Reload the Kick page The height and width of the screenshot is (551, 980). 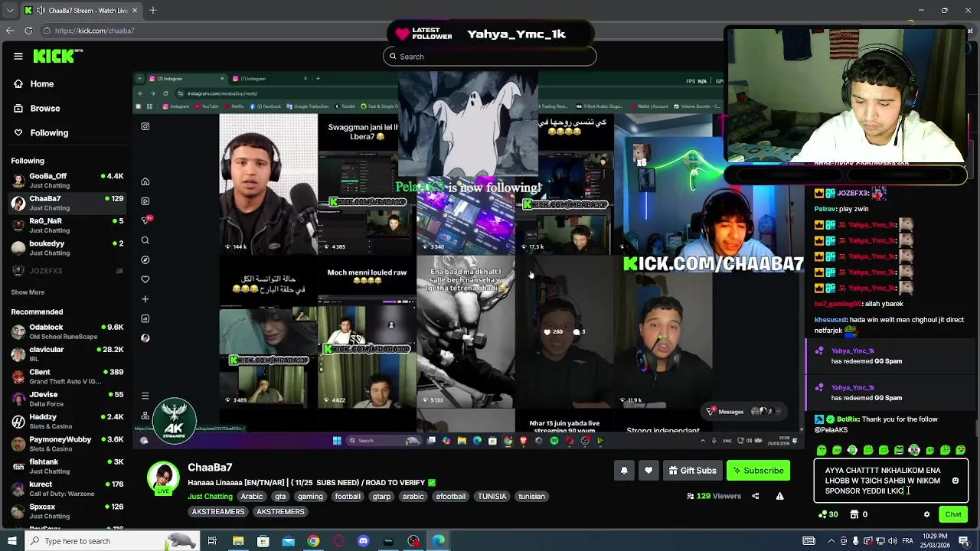click(28, 31)
